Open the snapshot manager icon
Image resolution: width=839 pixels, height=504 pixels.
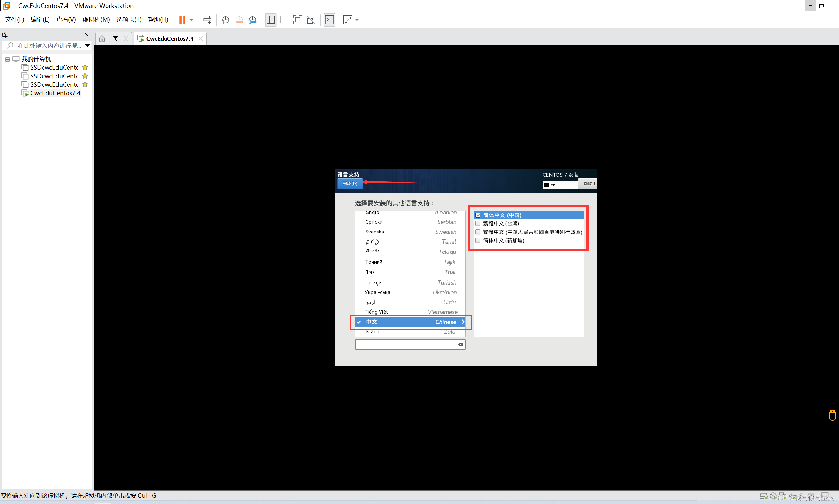(x=252, y=20)
